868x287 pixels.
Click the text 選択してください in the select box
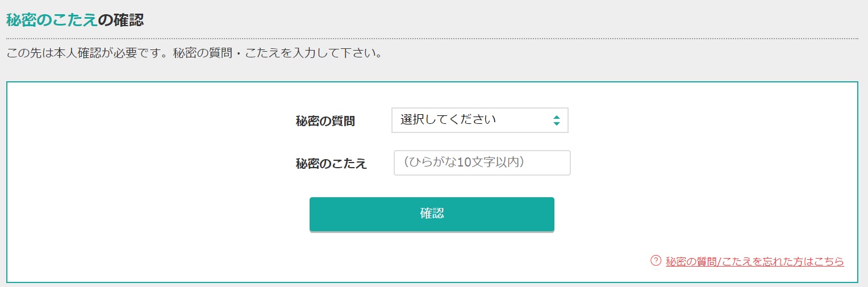(x=448, y=119)
